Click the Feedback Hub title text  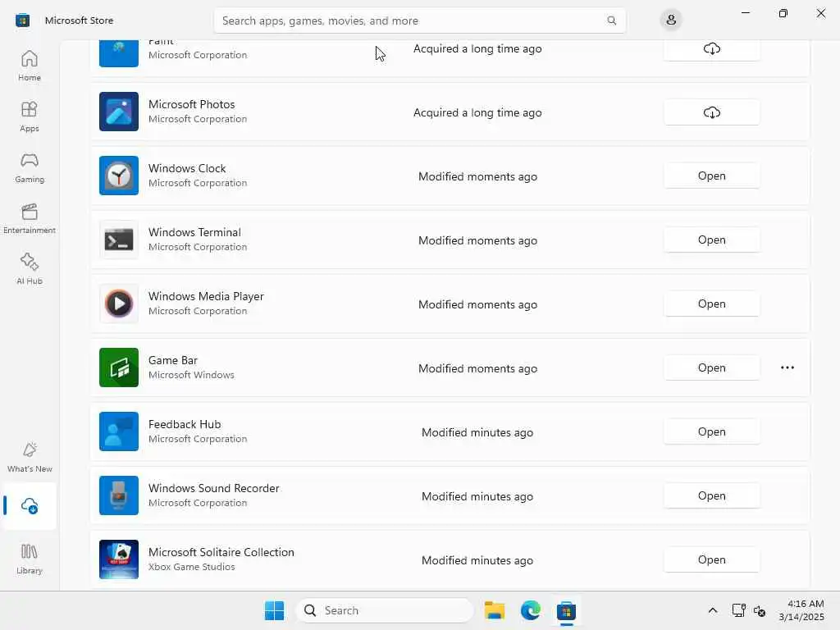[x=185, y=424]
